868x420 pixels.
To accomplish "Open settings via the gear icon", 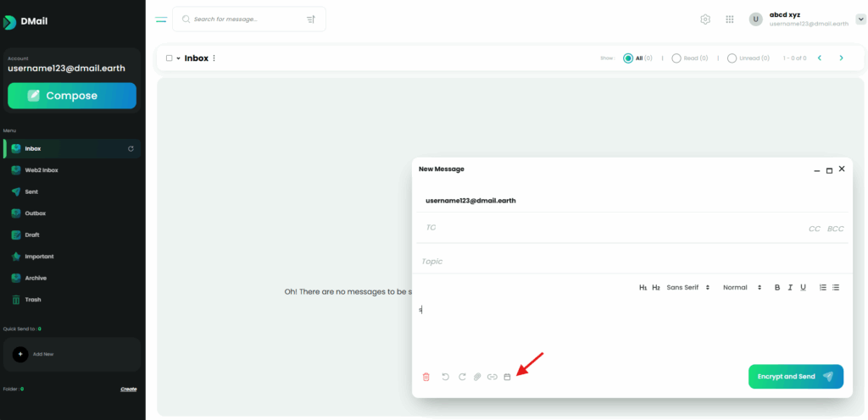I will pyautogui.click(x=705, y=19).
